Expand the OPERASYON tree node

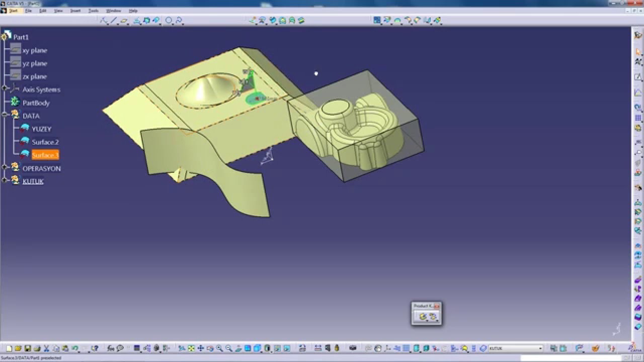5,167
